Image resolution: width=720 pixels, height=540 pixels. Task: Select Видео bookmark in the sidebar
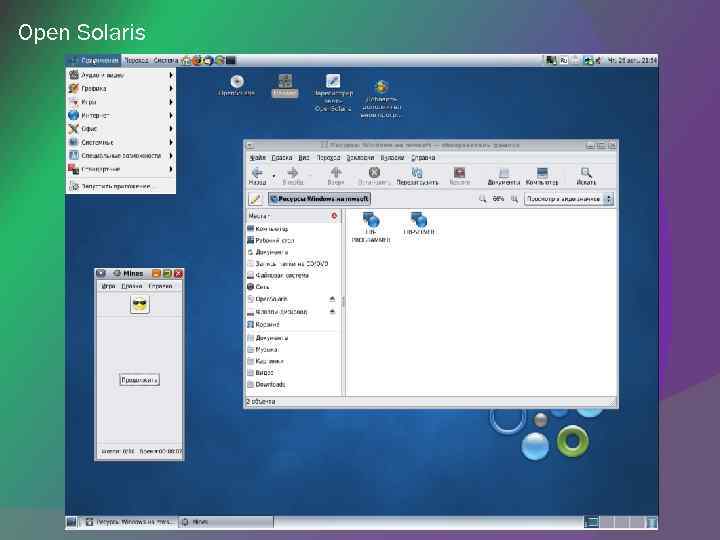[x=260, y=373]
